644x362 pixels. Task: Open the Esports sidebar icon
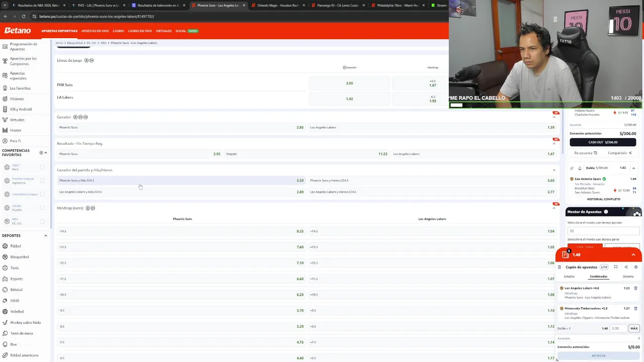coord(5,279)
